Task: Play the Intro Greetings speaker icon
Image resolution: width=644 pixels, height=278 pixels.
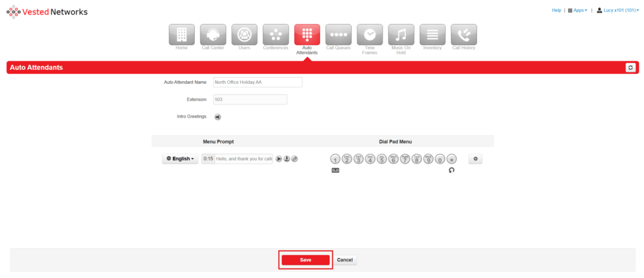Action: [218, 117]
